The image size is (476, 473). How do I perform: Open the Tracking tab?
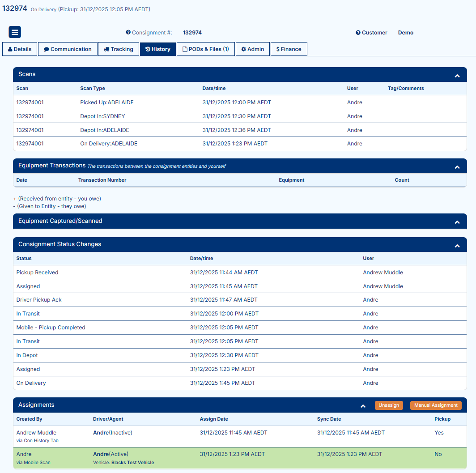coord(119,49)
